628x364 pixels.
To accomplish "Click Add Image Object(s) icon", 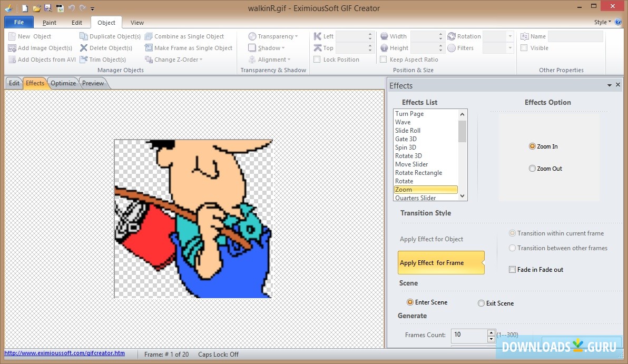I will (12, 48).
